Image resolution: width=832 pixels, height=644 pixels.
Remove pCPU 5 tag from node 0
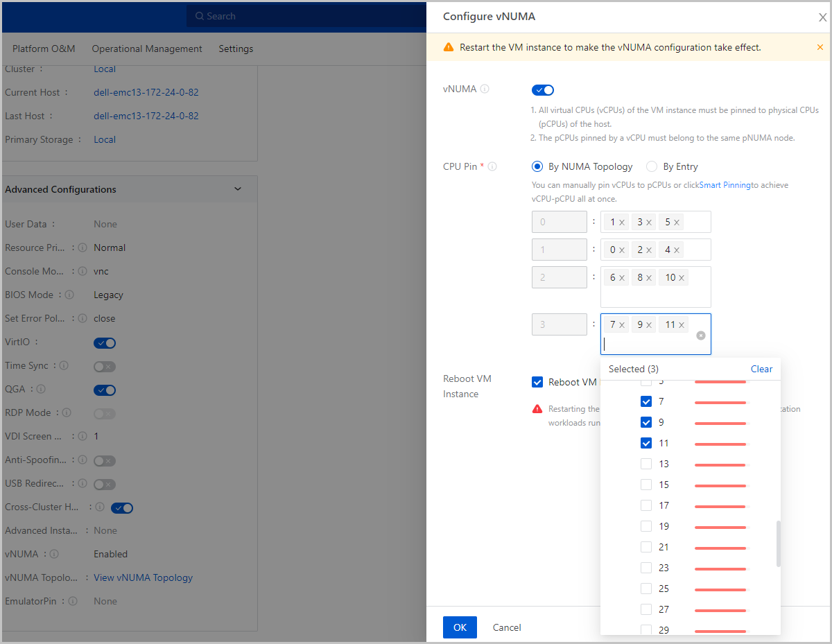point(677,223)
